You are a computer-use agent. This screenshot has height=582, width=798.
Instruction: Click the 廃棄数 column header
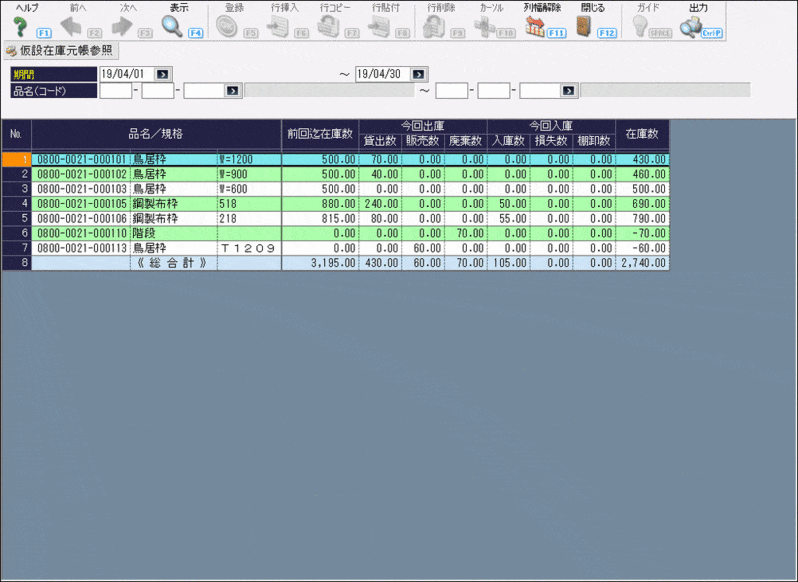pyautogui.click(x=466, y=141)
